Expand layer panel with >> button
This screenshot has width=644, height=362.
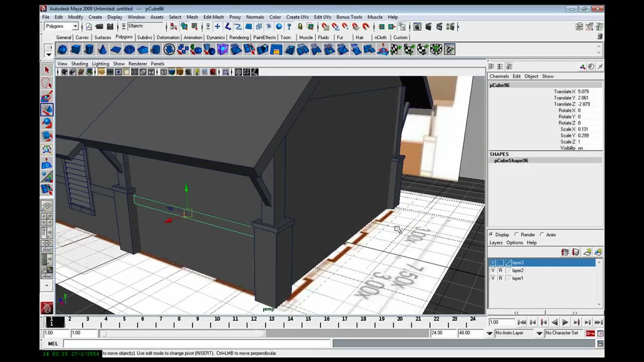575,313
